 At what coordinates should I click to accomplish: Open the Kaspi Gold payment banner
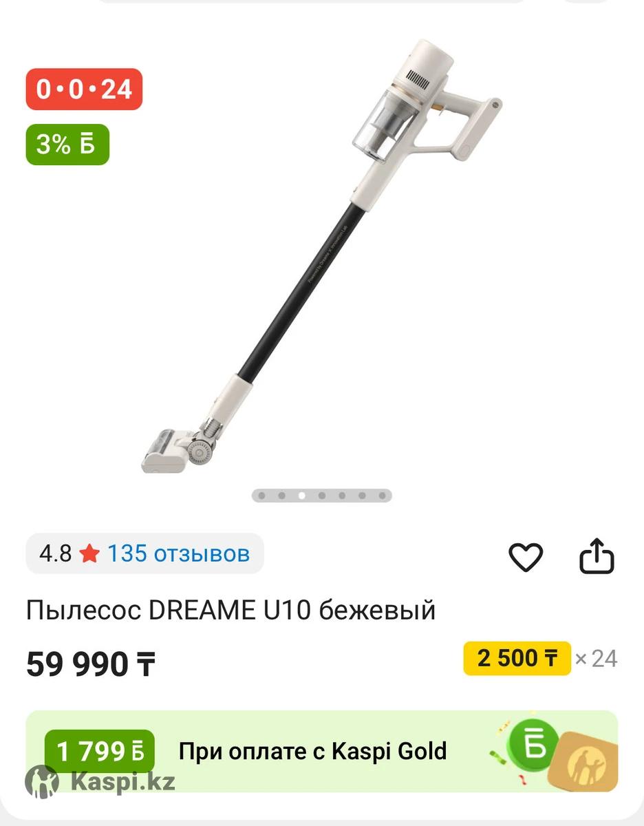pyautogui.click(x=322, y=751)
